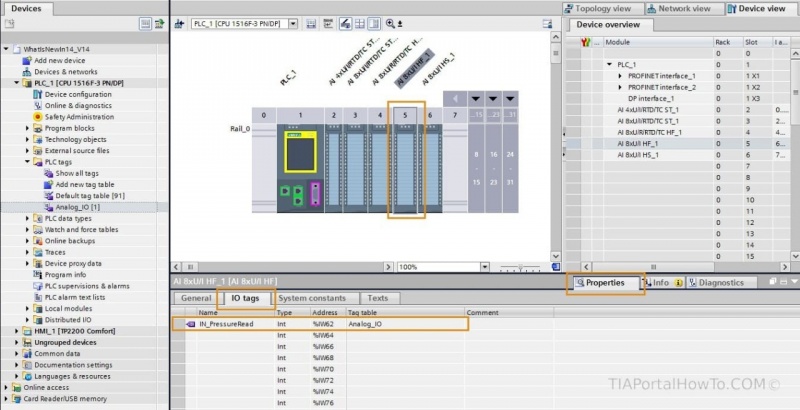The height and width of the screenshot is (410, 800).
Task: Expand the Program blocks folder
Action: click(28, 128)
